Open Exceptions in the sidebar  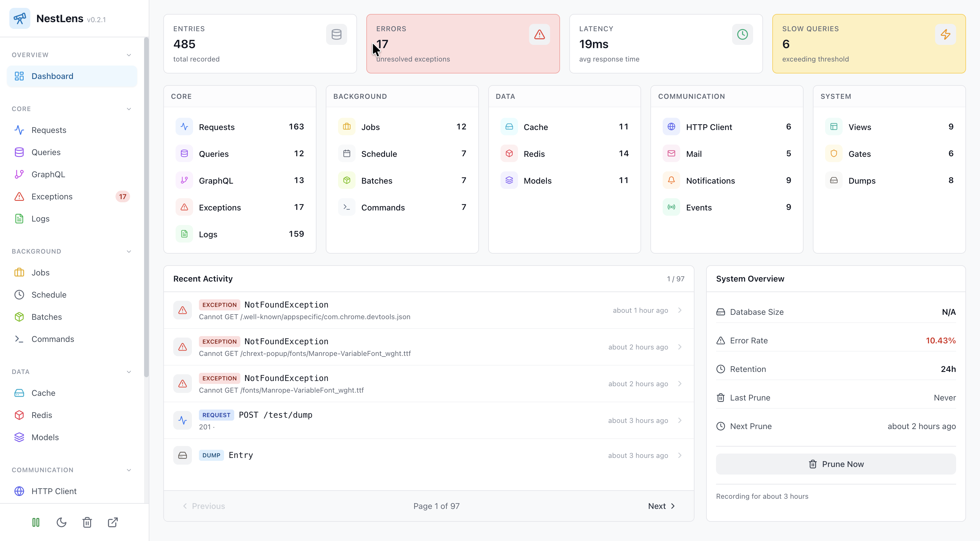52,196
